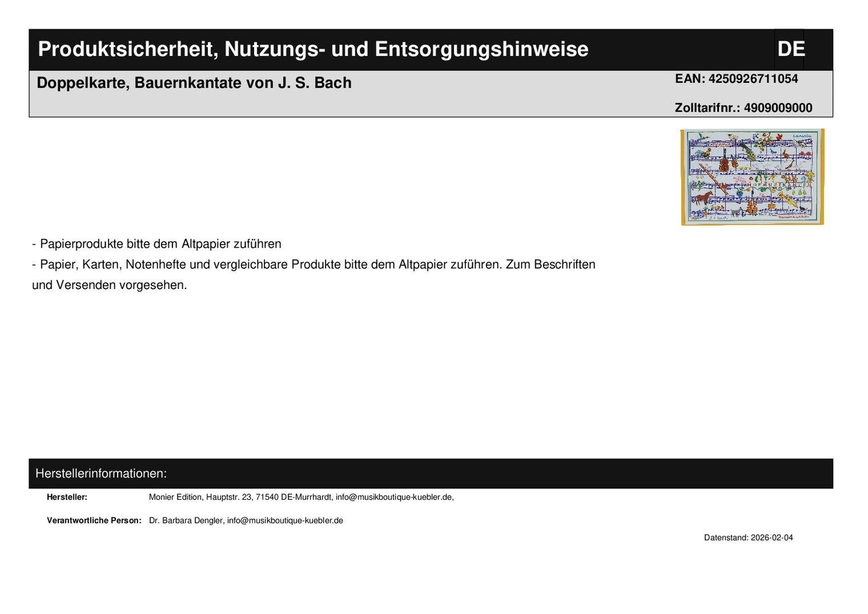Toggle the first Altpapier disposal note
This screenshot has width=868, height=614.
[157, 243]
